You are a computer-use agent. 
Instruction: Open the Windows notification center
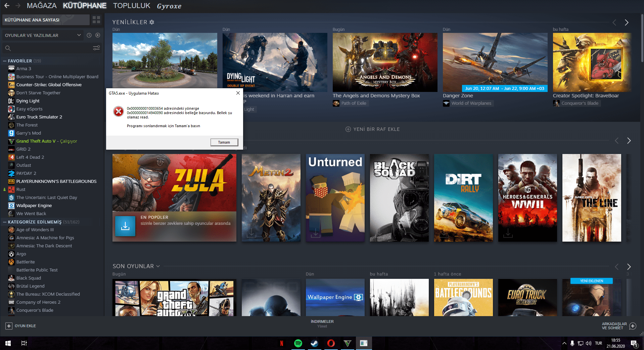(634, 343)
